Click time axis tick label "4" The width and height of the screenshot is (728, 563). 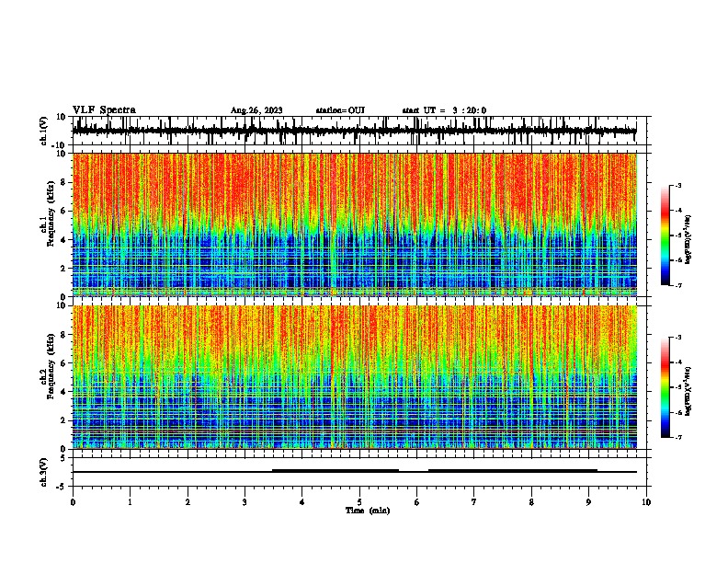302,502
